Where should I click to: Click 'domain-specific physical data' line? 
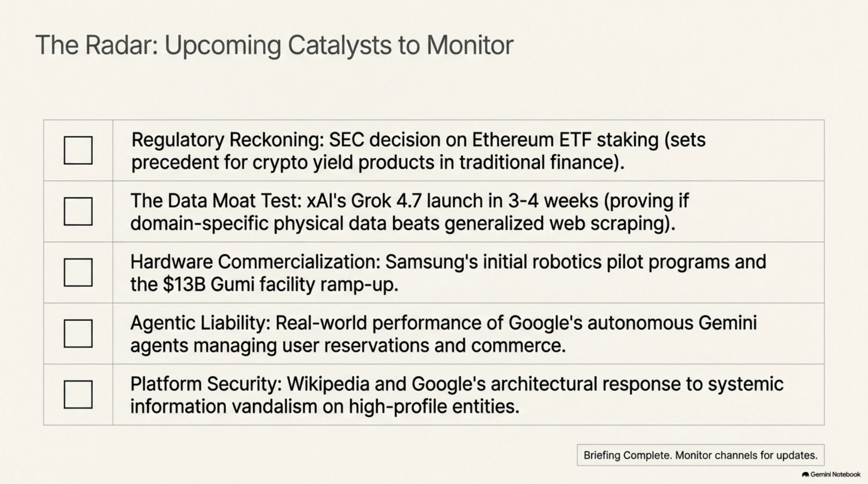click(x=403, y=223)
